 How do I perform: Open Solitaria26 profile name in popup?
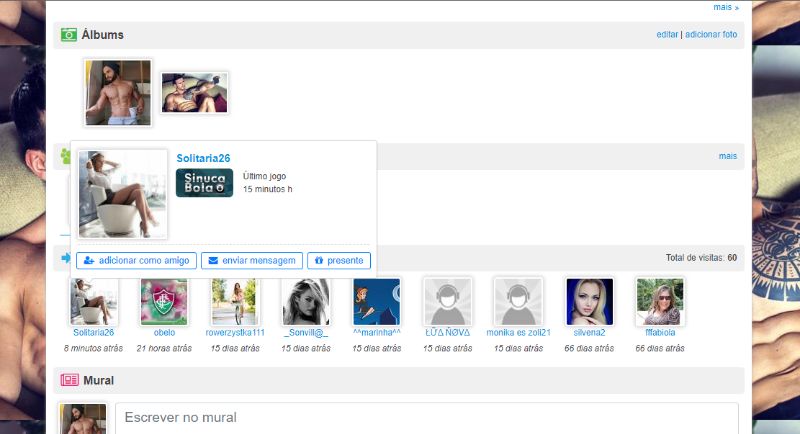(x=203, y=158)
